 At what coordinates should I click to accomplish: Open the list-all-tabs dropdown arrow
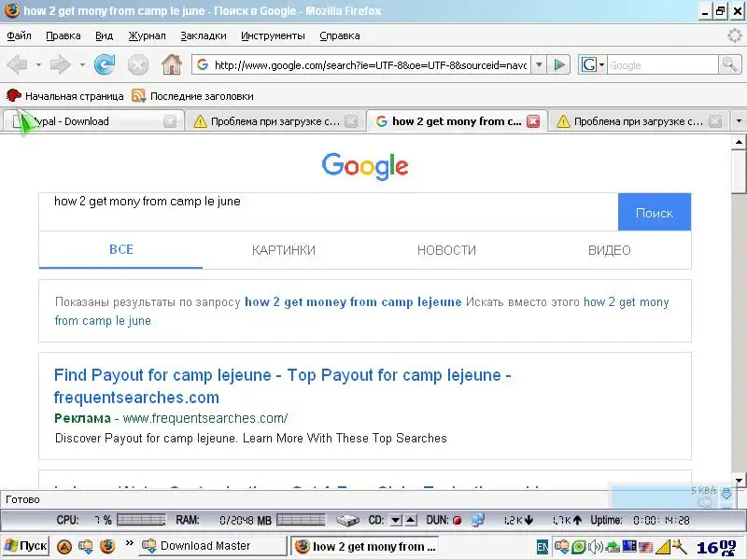(x=739, y=121)
